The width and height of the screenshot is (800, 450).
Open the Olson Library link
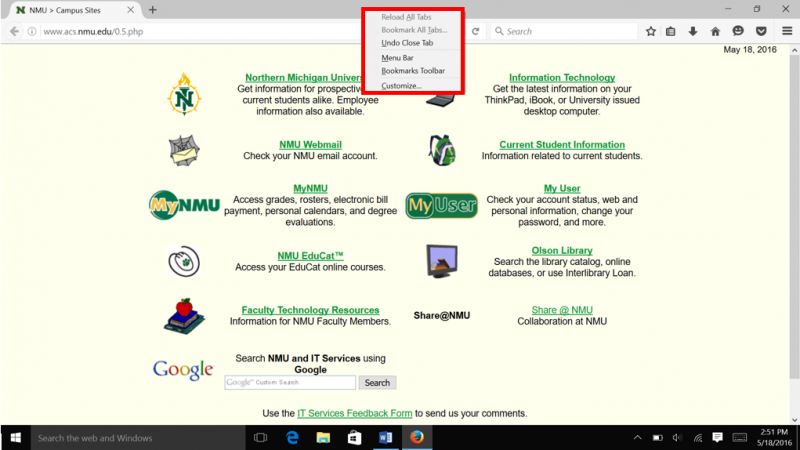(x=562, y=250)
